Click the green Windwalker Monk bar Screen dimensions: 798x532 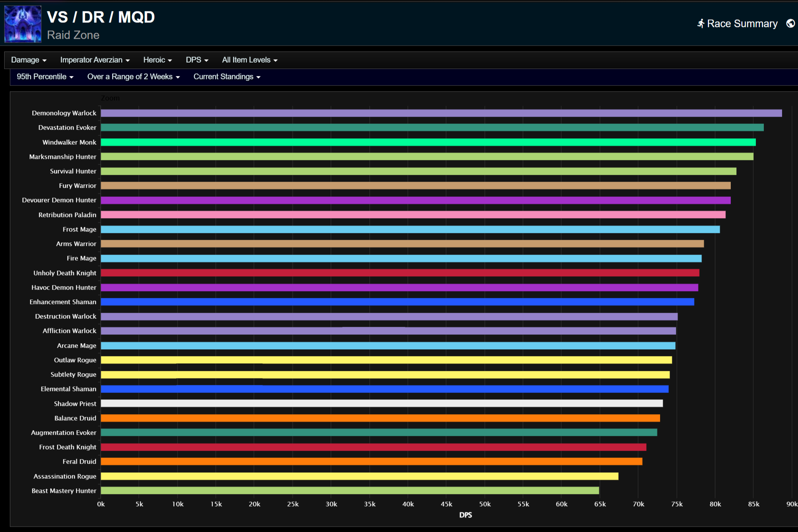tap(428, 142)
